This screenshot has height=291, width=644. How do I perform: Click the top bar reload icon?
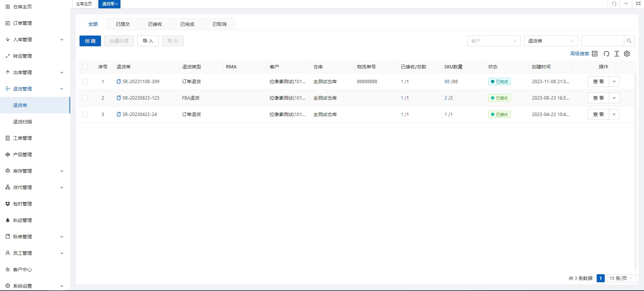click(x=614, y=4)
